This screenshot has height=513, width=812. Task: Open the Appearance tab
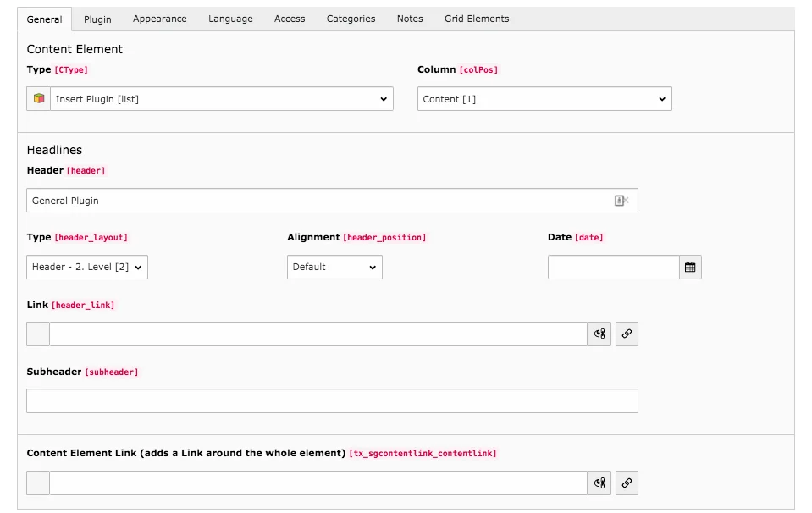pyautogui.click(x=159, y=18)
